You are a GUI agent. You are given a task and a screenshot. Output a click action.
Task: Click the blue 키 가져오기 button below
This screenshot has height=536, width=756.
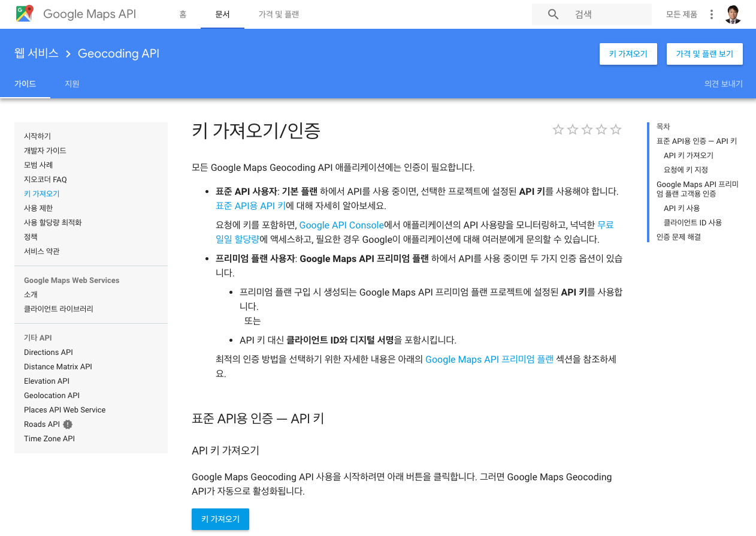tap(220, 519)
